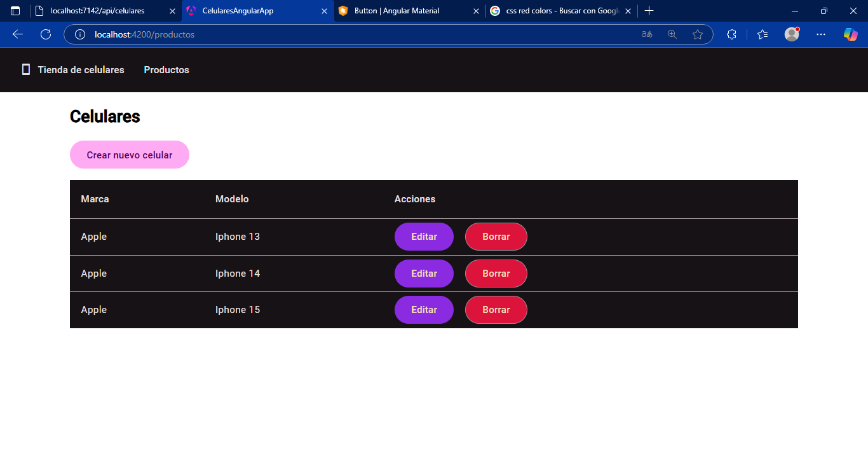Image resolution: width=868 pixels, height=458 pixels.
Task: Edit the Iphone 13 row
Action: (424, 237)
